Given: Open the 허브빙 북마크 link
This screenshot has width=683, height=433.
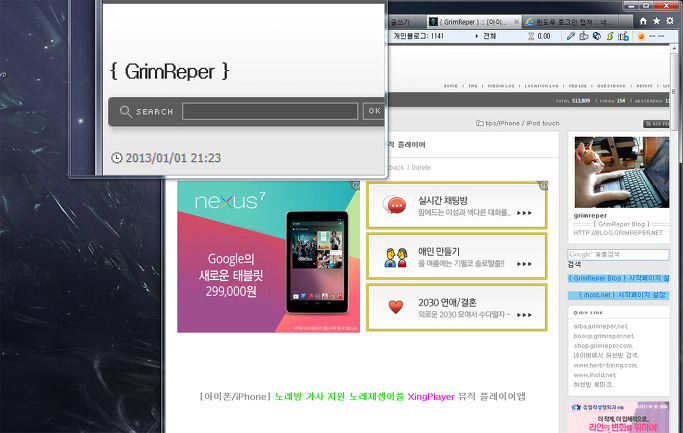Looking at the screenshot, I should [593, 385].
